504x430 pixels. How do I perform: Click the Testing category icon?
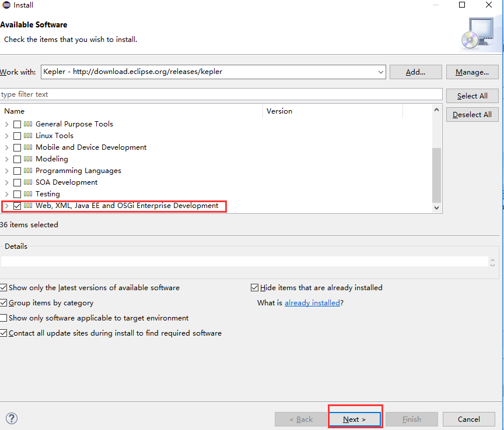coord(28,193)
